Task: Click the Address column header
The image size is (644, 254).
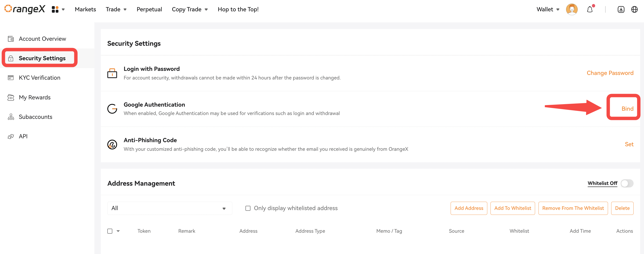Action: pyautogui.click(x=248, y=231)
